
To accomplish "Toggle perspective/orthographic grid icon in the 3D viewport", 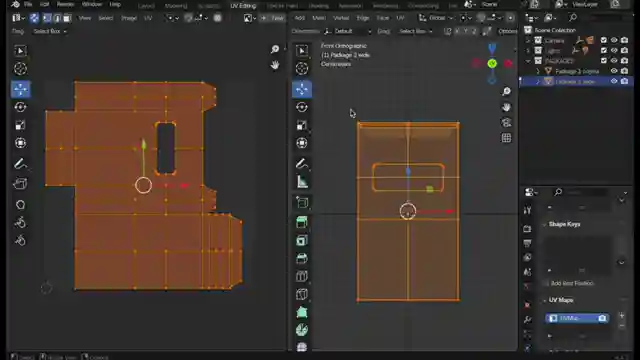I will (x=506, y=138).
